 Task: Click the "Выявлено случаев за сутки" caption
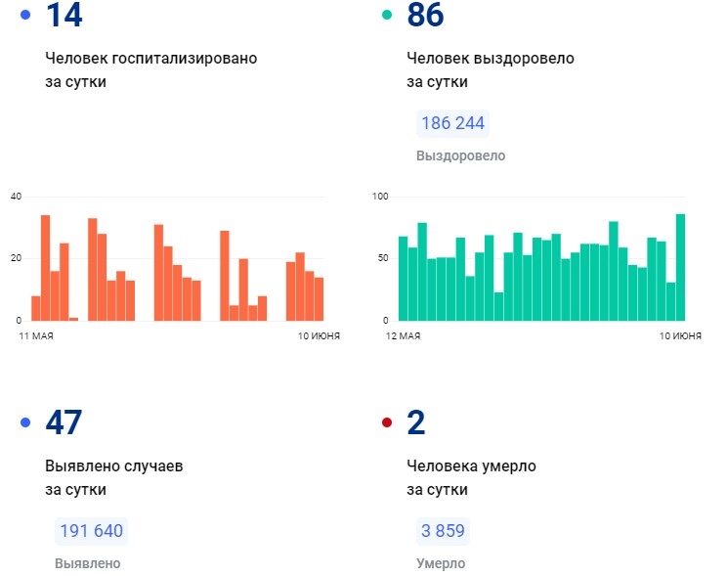(x=113, y=477)
